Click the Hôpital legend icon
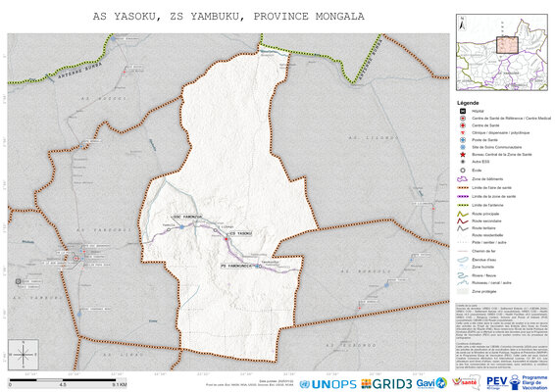Screen dimensions: 555x392 462,111
